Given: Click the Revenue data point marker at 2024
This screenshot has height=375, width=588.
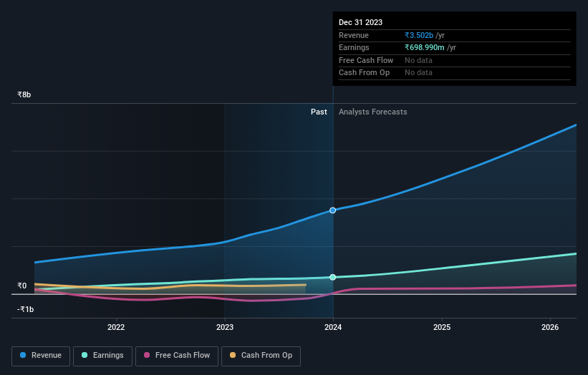Looking at the screenshot, I should [x=332, y=210].
